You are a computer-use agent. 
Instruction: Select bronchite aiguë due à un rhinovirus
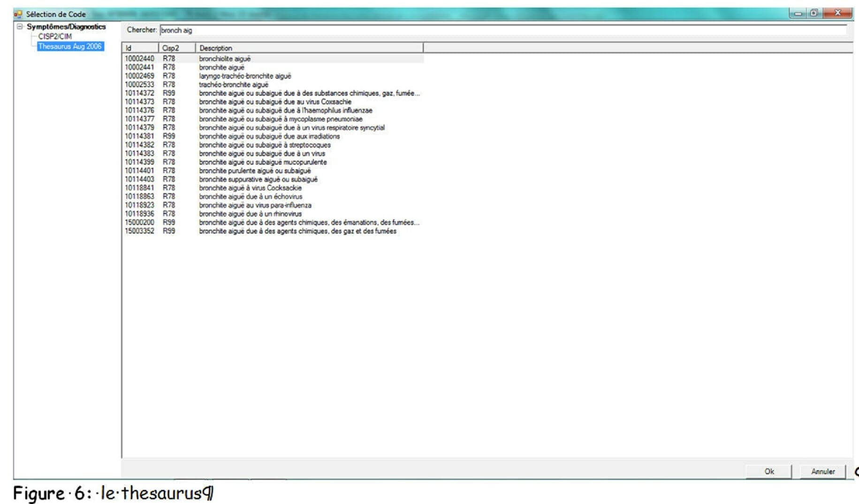[x=250, y=214]
